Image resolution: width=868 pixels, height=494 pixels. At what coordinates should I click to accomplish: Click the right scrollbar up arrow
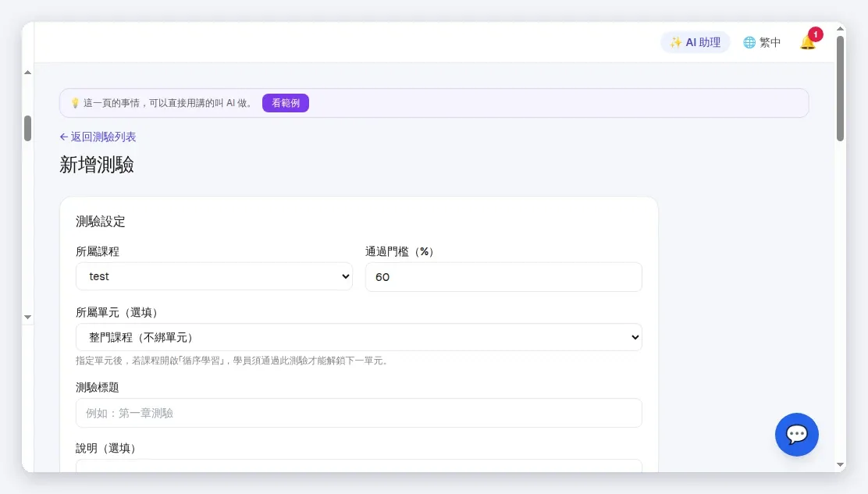pos(841,29)
